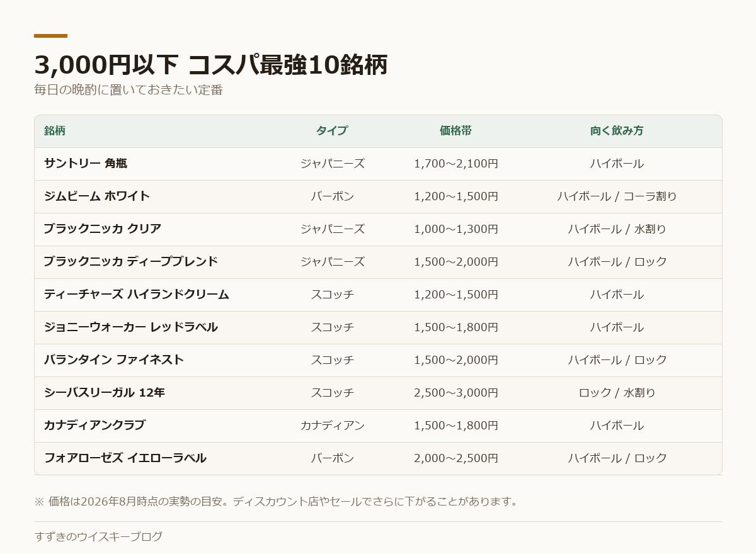Click subtitle 毎日の晩酌に置いておきたい定番
This screenshot has width=756, height=554.
click(129, 90)
